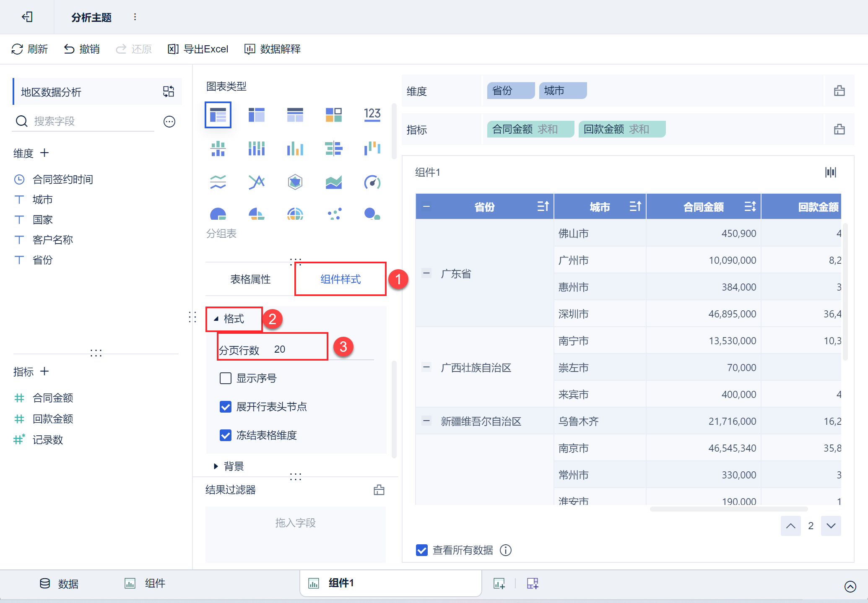Collapse the 格式 section triangle
Screen dimensions: 868x603
tap(216, 319)
